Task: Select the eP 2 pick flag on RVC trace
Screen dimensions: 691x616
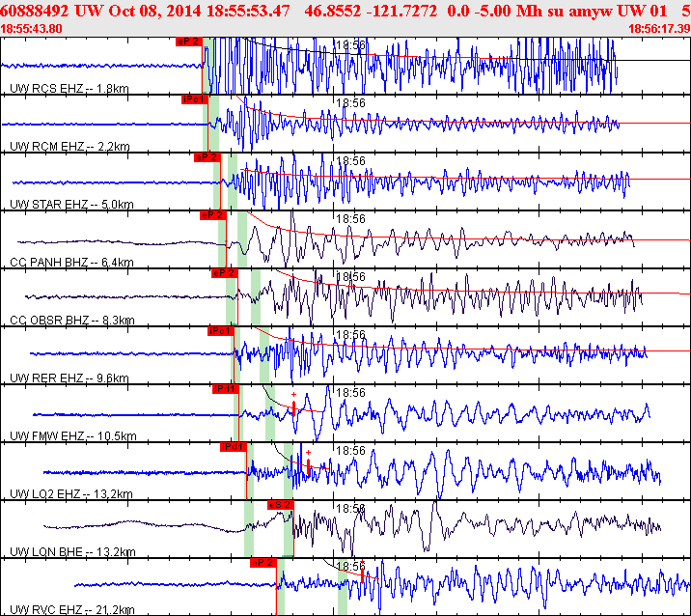Action: coord(263,563)
